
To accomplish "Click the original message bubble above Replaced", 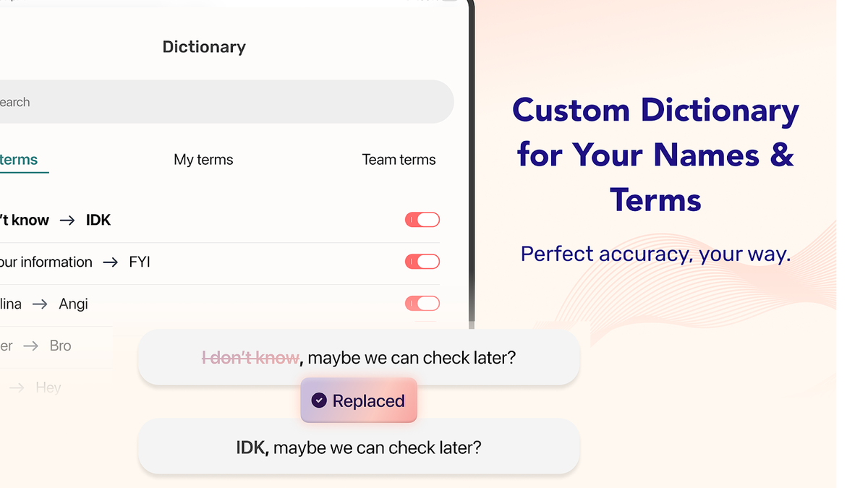I will click(359, 356).
